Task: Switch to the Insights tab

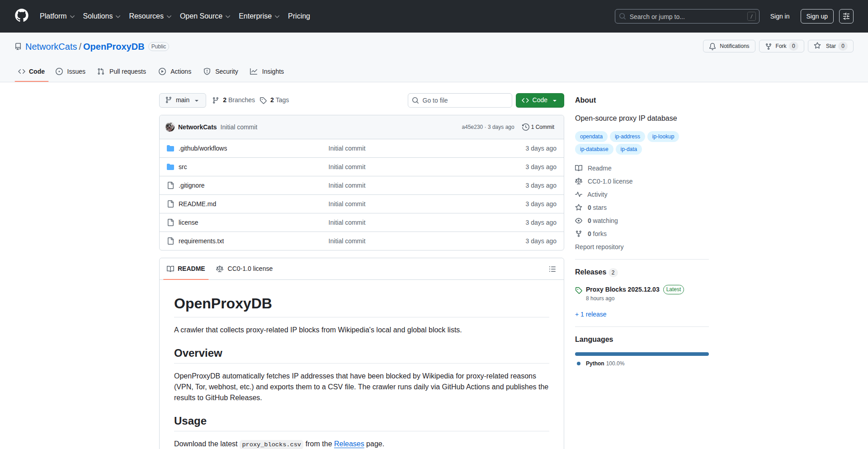Action: pyautogui.click(x=267, y=71)
